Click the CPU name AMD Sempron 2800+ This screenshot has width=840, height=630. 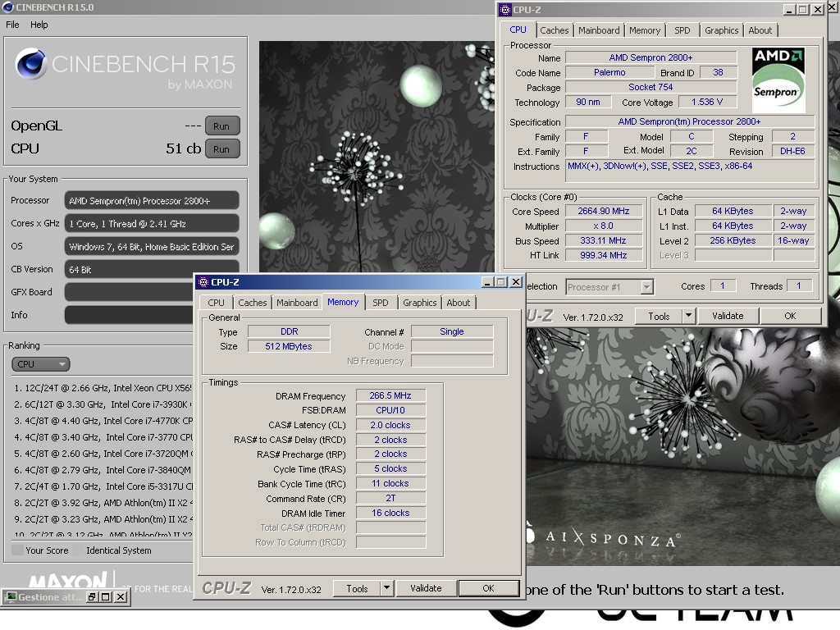651,58
